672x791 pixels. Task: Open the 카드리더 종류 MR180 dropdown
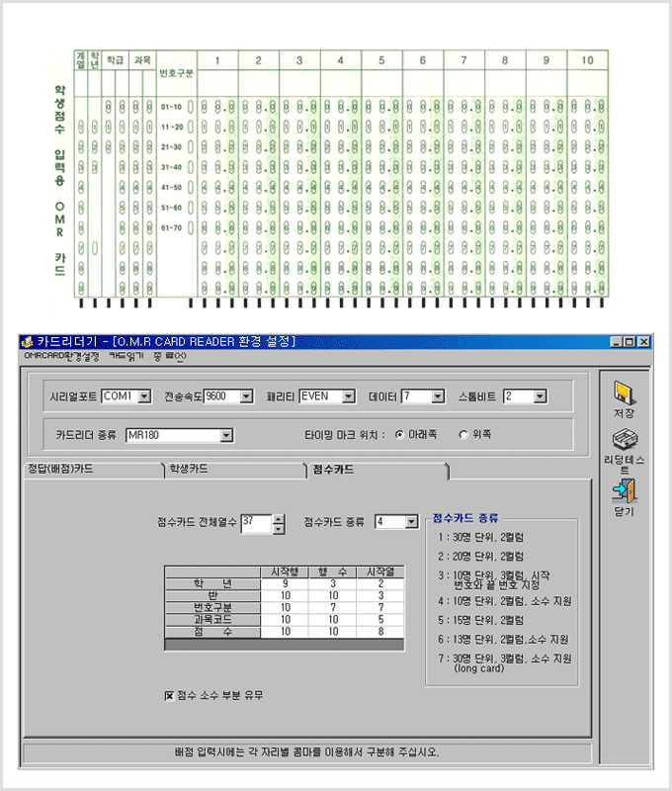point(226,435)
